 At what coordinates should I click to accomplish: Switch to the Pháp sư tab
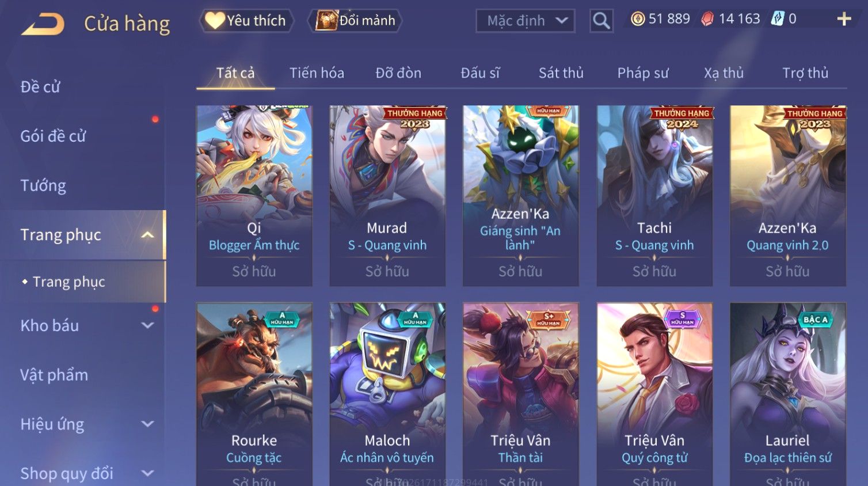tap(643, 73)
